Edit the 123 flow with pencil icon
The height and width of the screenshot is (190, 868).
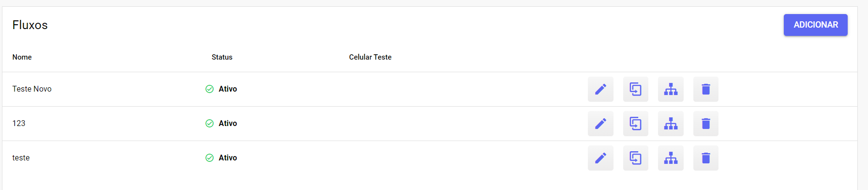600,124
